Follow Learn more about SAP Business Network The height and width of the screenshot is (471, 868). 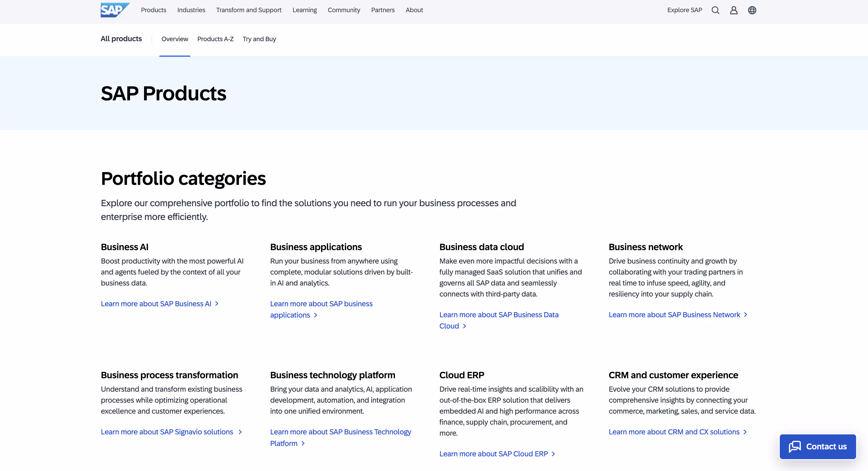click(678, 315)
